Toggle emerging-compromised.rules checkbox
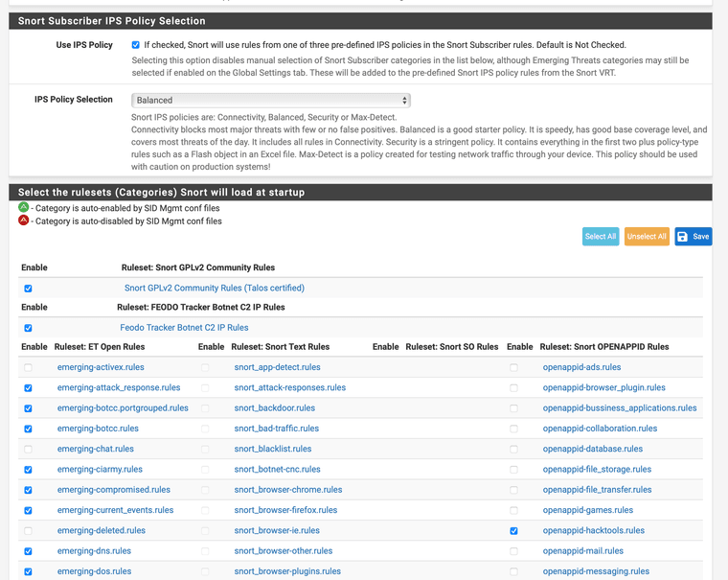Viewport: 728px width, 580px height. pos(28,490)
